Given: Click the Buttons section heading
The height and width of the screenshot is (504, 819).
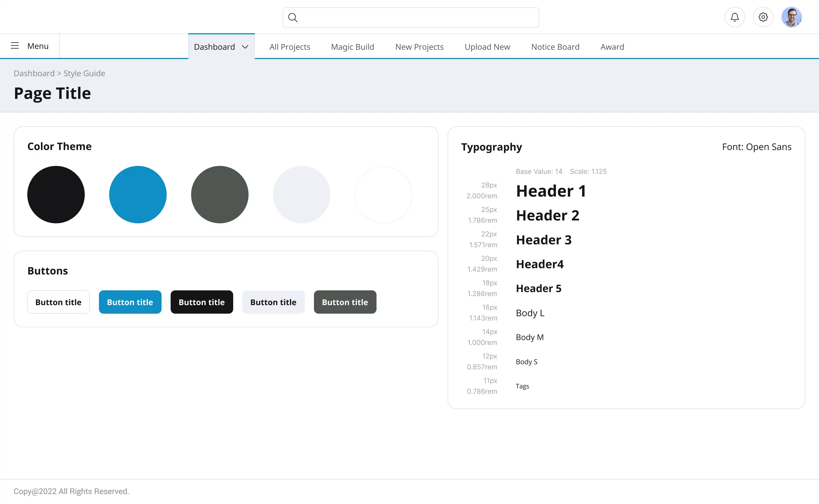Looking at the screenshot, I should pos(48,271).
